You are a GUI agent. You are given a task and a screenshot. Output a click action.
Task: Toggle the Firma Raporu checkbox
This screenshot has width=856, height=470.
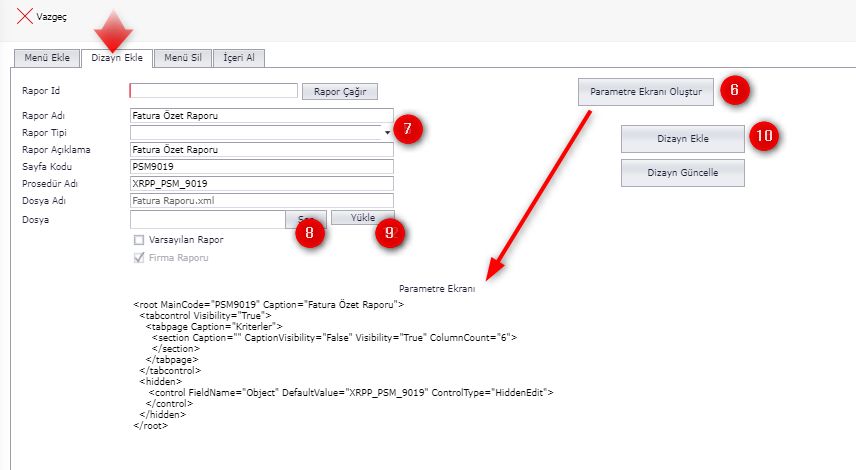139,257
